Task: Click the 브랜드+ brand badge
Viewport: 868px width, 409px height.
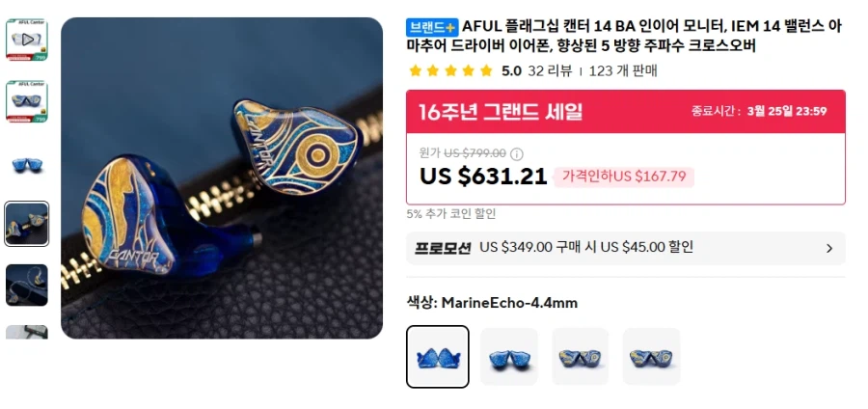Action: 432,27
